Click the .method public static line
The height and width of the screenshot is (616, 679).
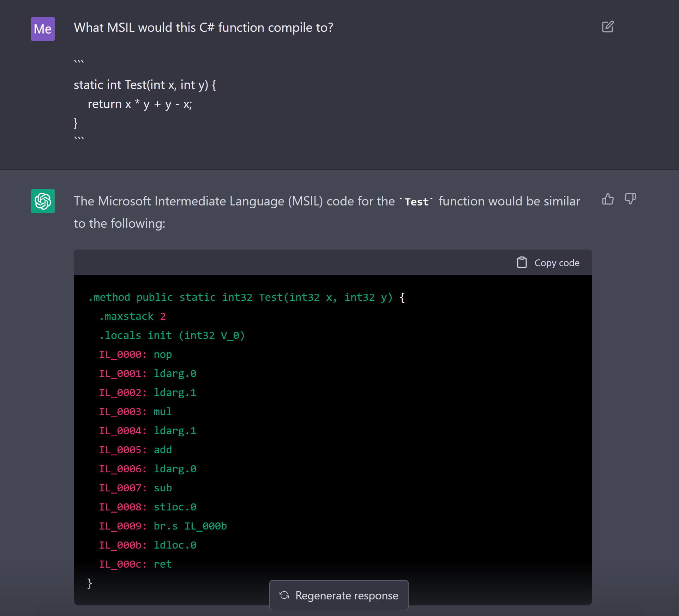click(x=246, y=297)
